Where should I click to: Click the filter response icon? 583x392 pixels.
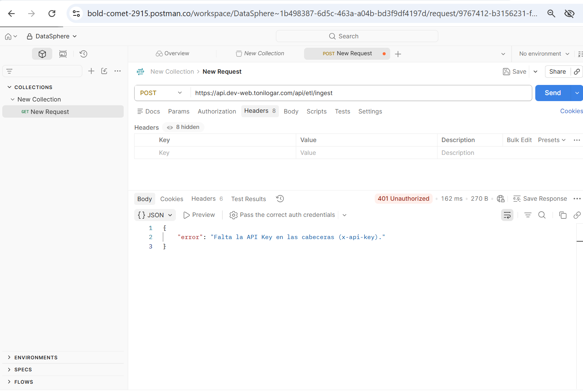click(x=528, y=215)
